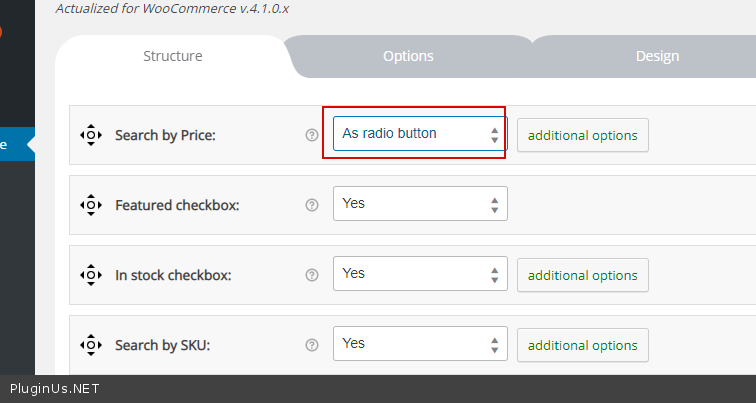
Task: Click help icon next to Search by SKU
Action: tap(312, 346)
